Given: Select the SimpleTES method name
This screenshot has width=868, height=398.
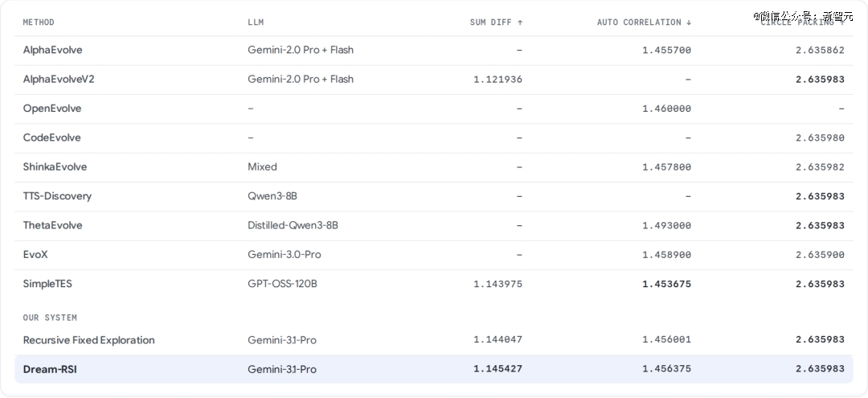Looking at the screenshot, I should (x=47, y=284).
